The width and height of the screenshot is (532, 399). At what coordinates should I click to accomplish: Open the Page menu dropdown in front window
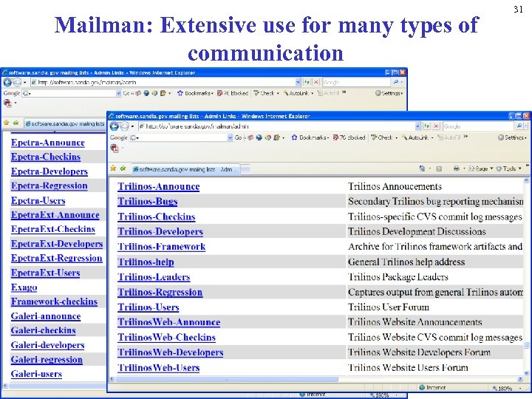click(x=480, y=168)
